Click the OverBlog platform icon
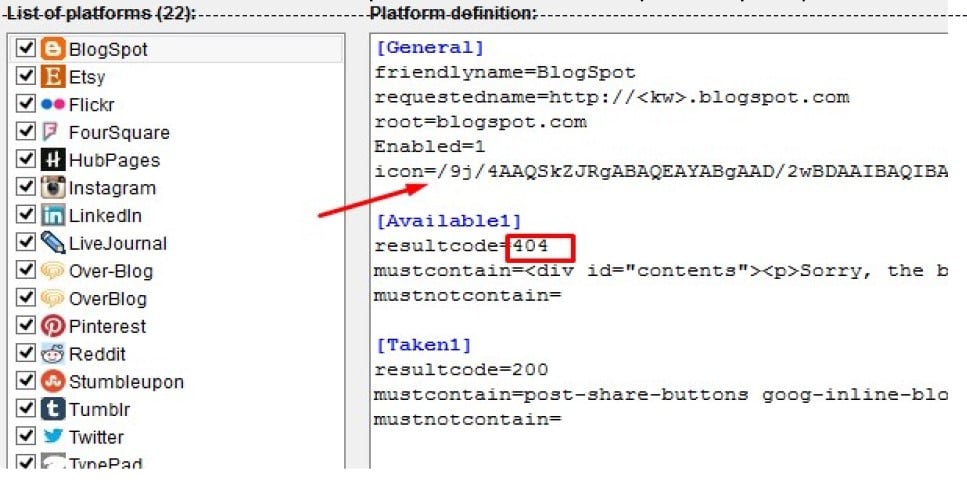This screenshot has width=967, height=504. (52, 298)
